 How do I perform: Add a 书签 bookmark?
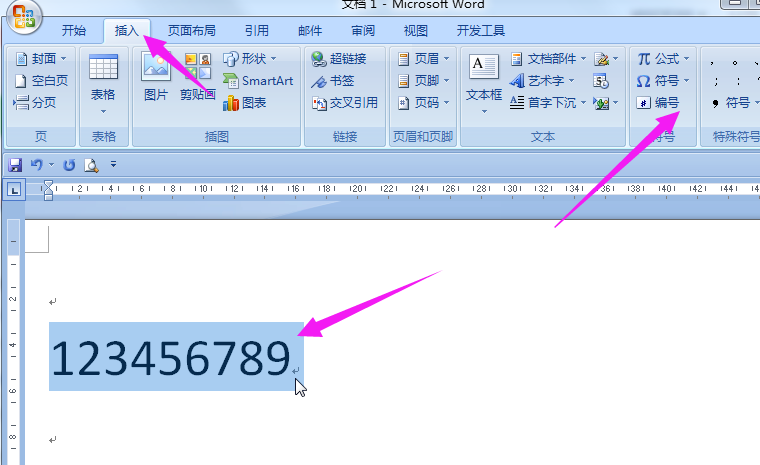[x=333, y=80]
